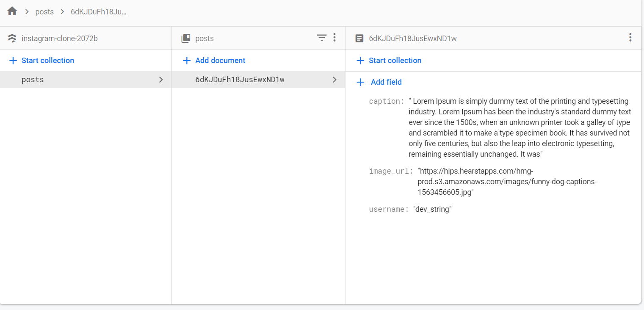Select the posts collection row
The height and width of the screenshot is (310, 644).
86,80
